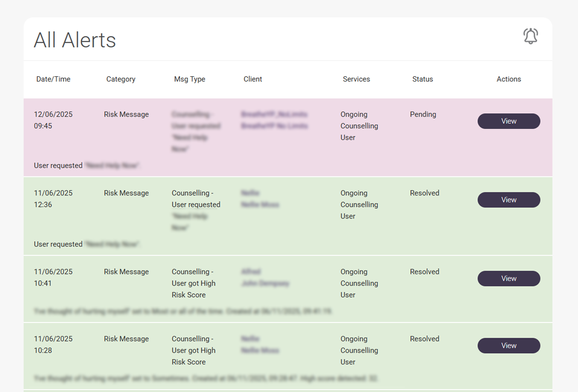View the pending alert from 12/06/2025 09:45
The width and height of the screenshot is (578, 392).
(x=509, y=121)
